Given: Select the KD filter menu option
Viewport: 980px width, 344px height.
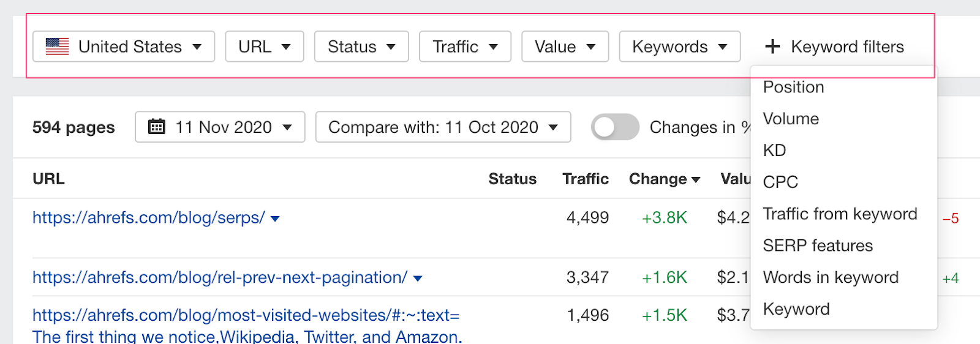Looking at the screenshot, I should tap(774, 151).
